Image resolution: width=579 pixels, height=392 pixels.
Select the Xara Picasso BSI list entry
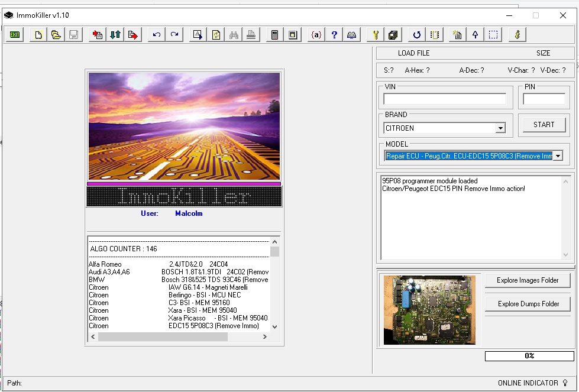click(177, 318)
